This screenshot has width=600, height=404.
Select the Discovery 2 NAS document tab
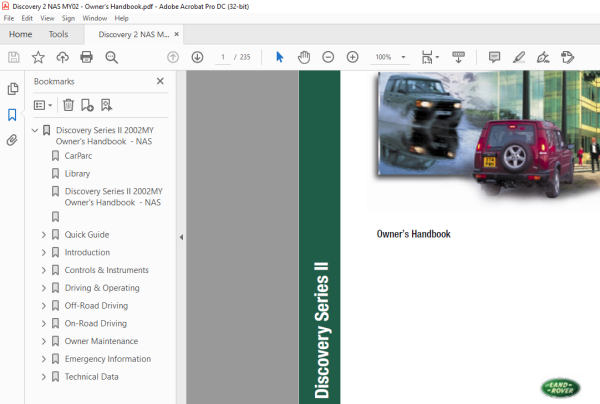tap(134, 34)
